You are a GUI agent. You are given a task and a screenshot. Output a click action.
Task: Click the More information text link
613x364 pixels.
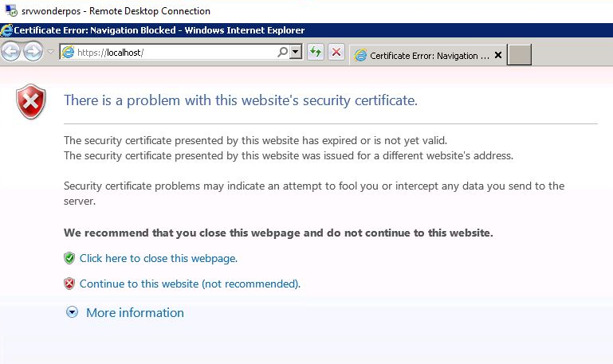[x=135, y=312]
